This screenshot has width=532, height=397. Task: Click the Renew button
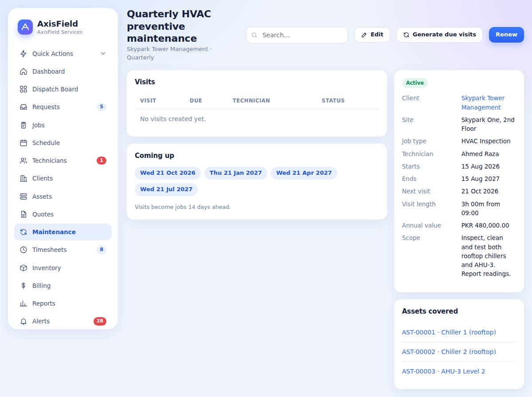(506, 35)
